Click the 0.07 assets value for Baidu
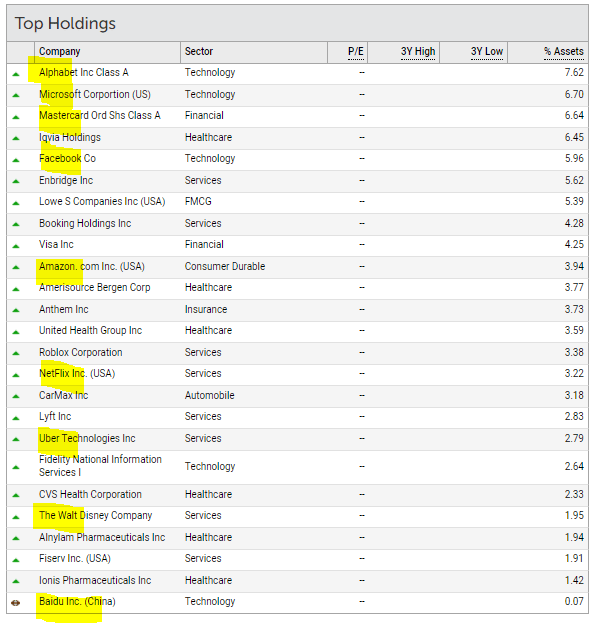This screenshot has height=624, width=593. 574,601
